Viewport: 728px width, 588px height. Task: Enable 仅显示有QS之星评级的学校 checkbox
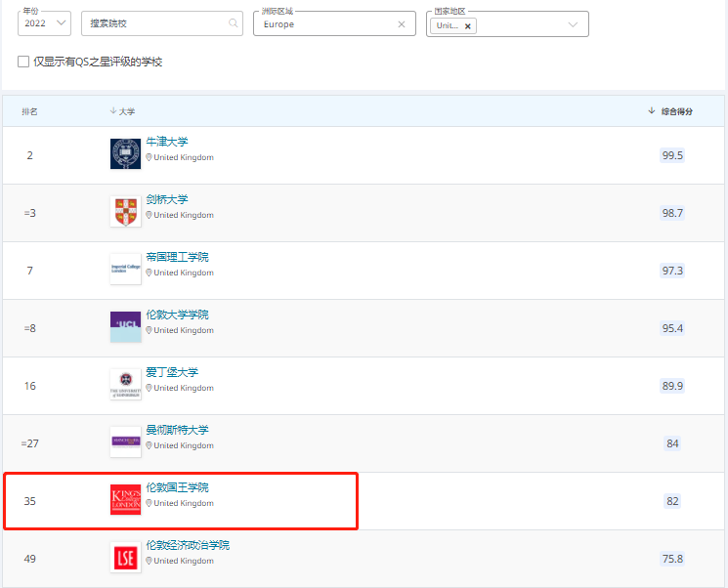tap(23, 62)
